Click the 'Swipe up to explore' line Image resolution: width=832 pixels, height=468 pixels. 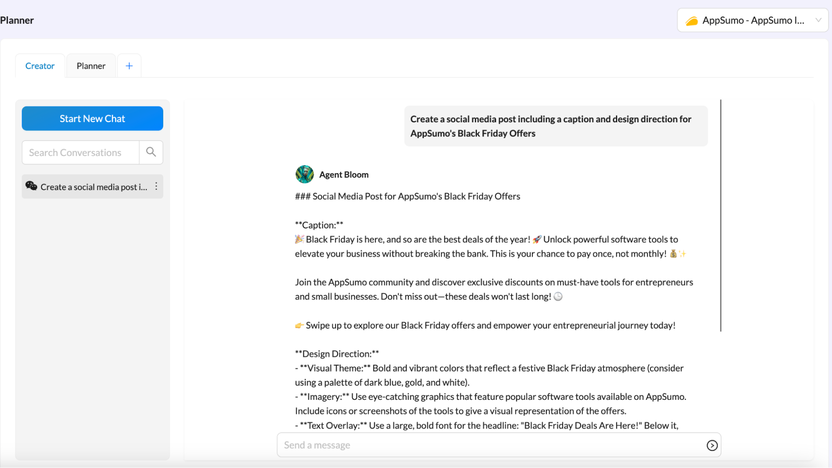click(x=486, y=325)
